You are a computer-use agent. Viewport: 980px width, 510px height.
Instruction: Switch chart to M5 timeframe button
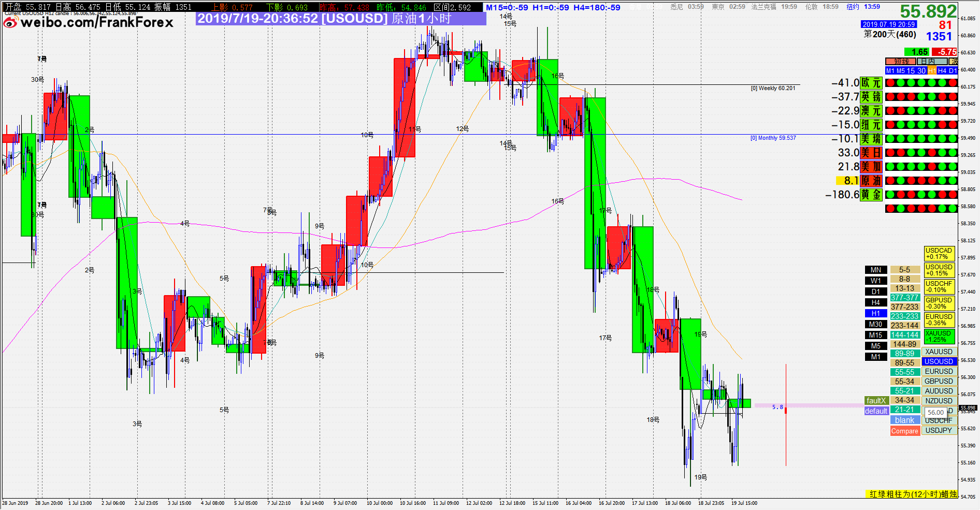pos(875,346)
